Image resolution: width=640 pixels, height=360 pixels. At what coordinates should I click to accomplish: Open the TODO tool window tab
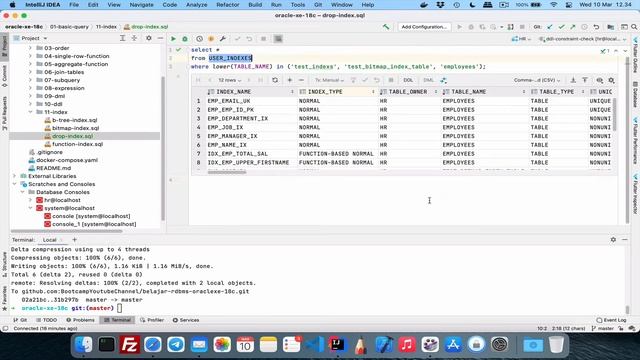coord(47,320)
